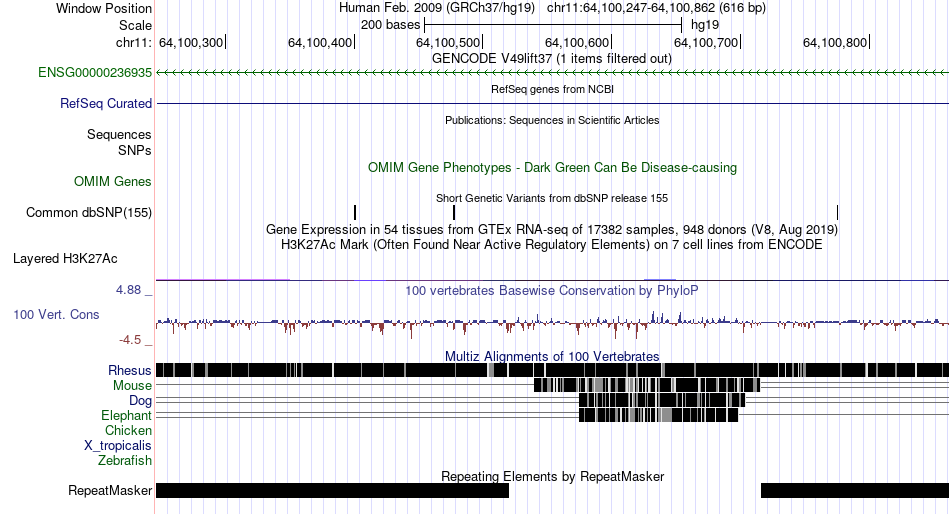Click the Rhesus alignment black bar
Viewport: 950px width, 514px height.
click(x=553, y=370)
